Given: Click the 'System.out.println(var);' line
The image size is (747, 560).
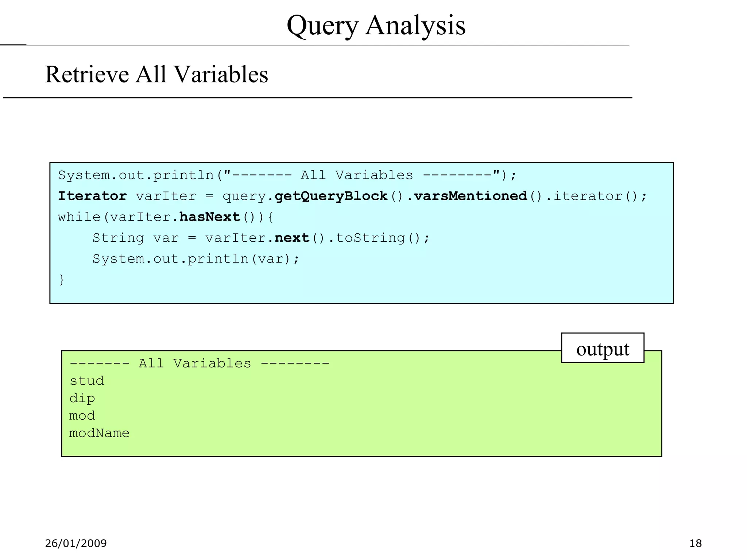Looking at the screenshot, I should click(x=196, y=259).
